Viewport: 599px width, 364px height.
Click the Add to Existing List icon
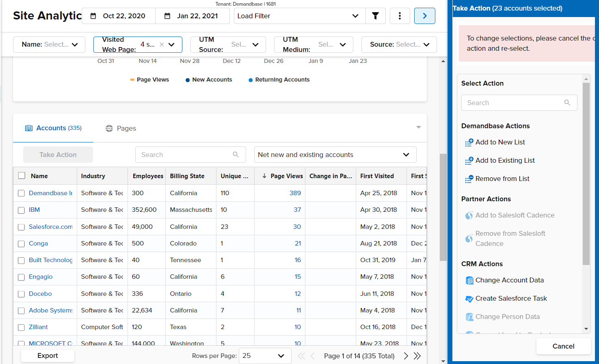[x=469, y=160]
